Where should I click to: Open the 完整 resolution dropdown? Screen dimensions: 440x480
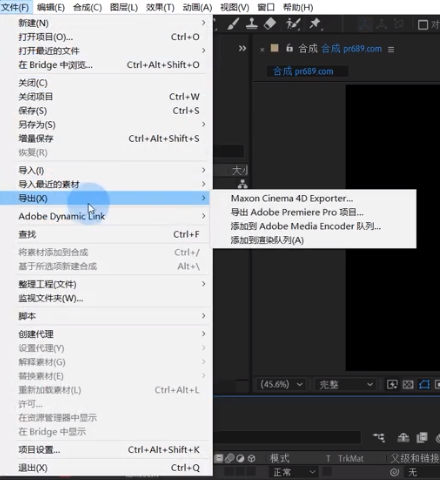point(346,385)
